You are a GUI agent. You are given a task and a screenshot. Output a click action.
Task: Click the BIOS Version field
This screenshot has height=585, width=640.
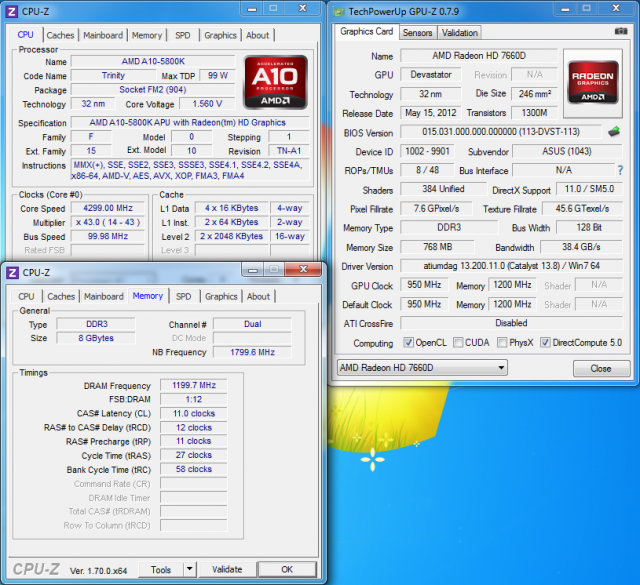pyautogui.click(x=501, y=132)
